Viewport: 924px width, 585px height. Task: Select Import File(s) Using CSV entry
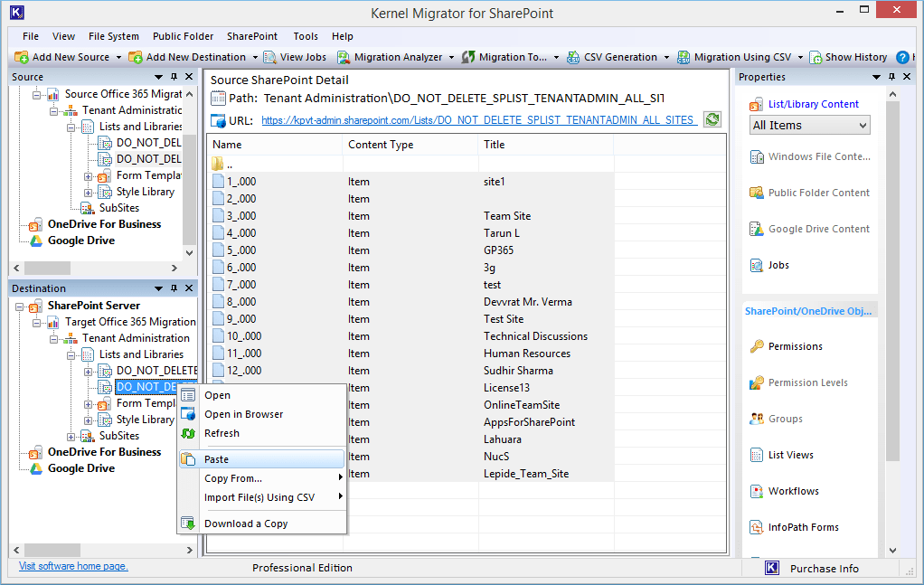(x=261, y=497)
